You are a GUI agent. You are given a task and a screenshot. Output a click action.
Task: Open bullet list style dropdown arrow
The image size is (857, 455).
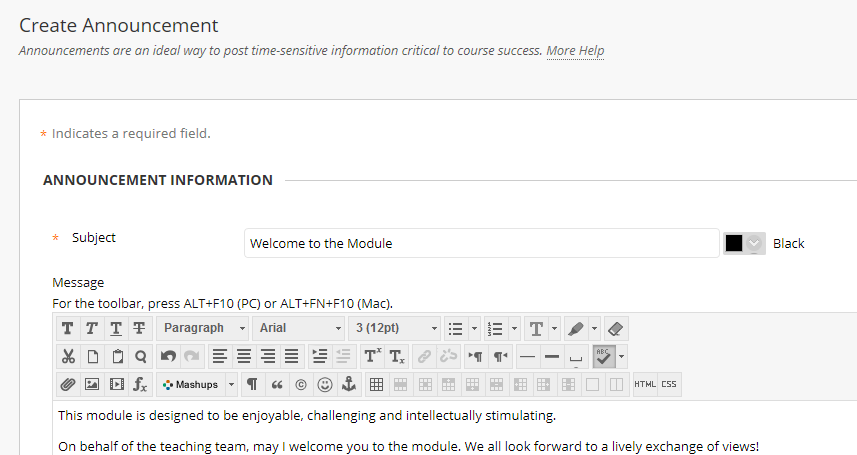pyautogui.click(x=474, y=328)
